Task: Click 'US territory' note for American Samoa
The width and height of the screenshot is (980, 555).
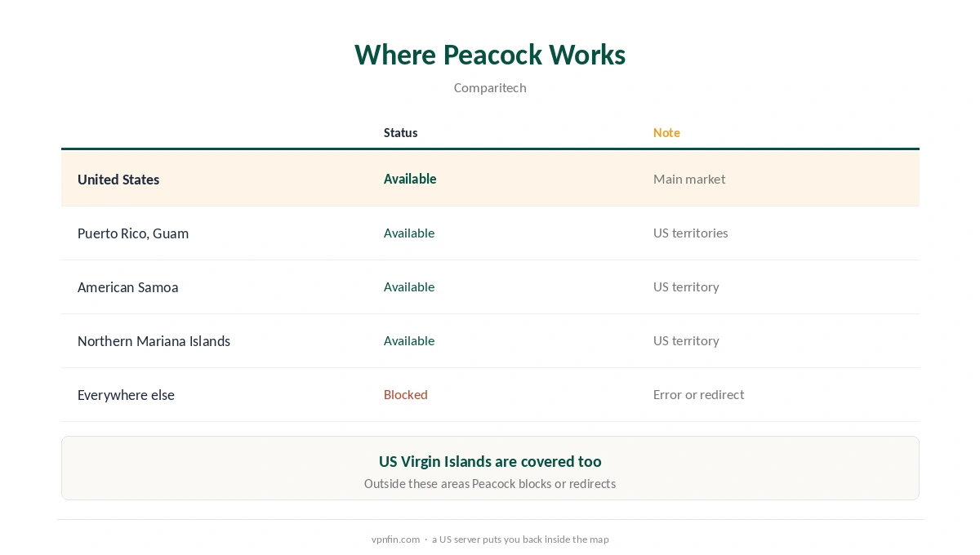Action: pos(686,286)
